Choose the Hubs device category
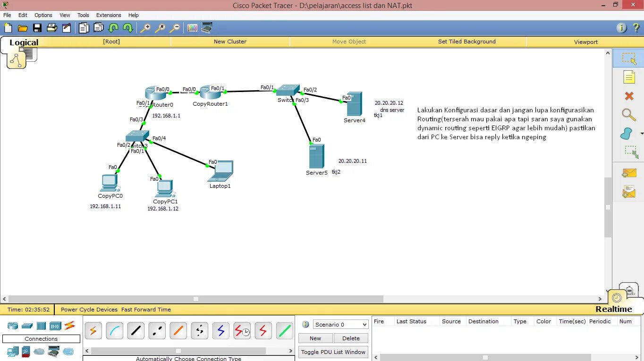 (41, 326)
